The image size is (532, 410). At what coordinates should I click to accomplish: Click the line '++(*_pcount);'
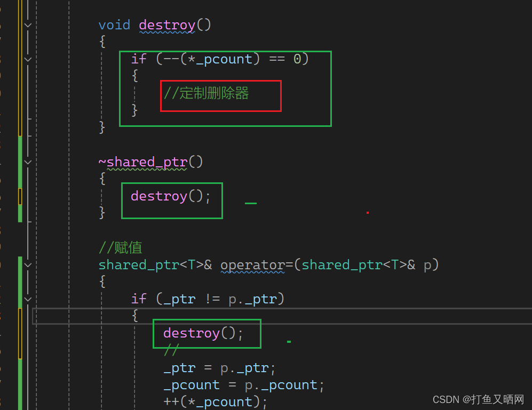point(216,402)
